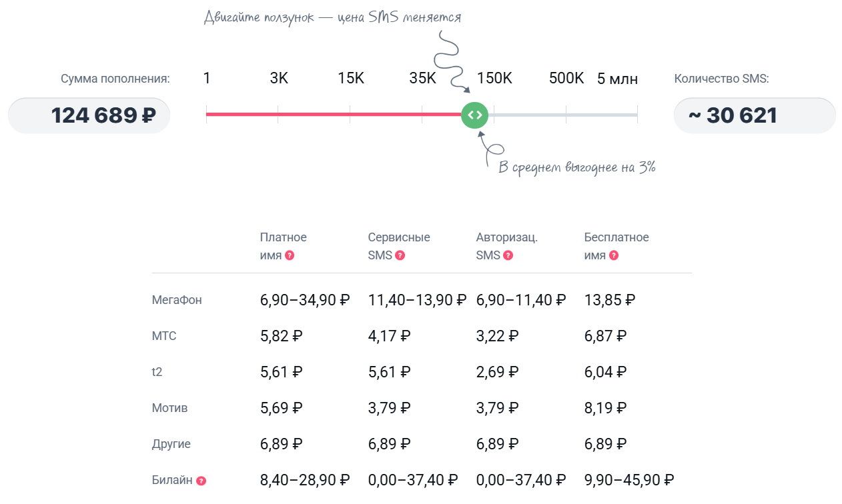The image size is (842, 504).
Task: Click the 3K mark on slider
Action: (x=279, y=78)
